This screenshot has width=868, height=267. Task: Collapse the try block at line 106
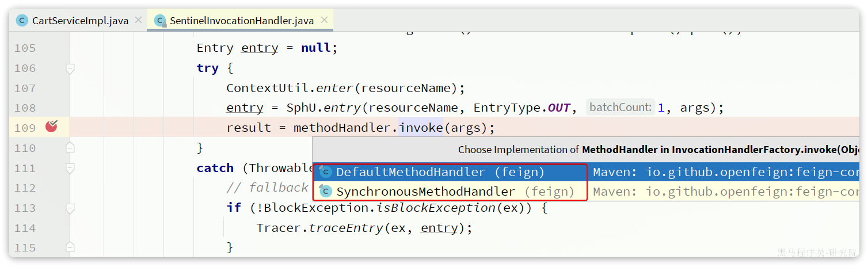70,68
